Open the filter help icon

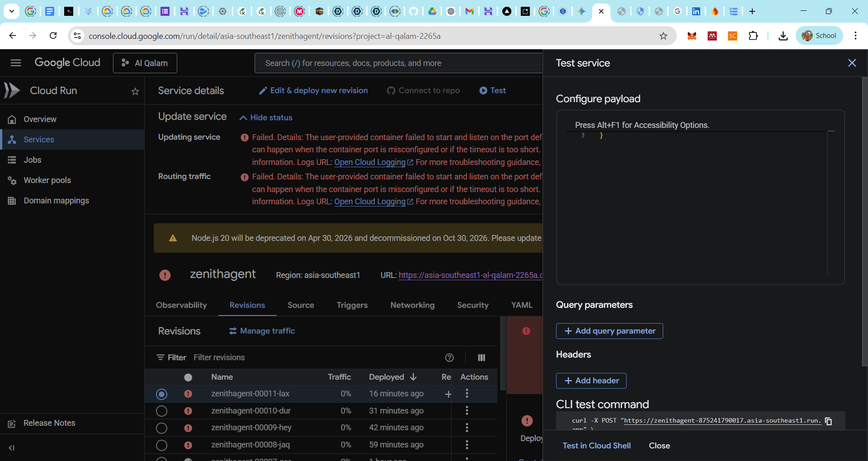449,358
